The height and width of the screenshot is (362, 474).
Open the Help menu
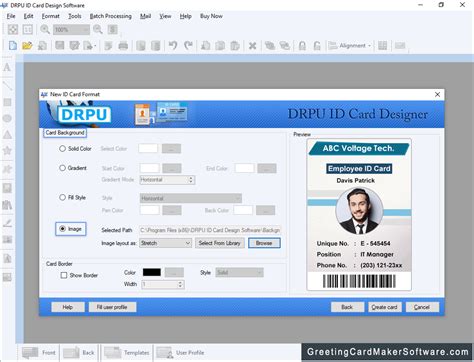click(185, 16)
